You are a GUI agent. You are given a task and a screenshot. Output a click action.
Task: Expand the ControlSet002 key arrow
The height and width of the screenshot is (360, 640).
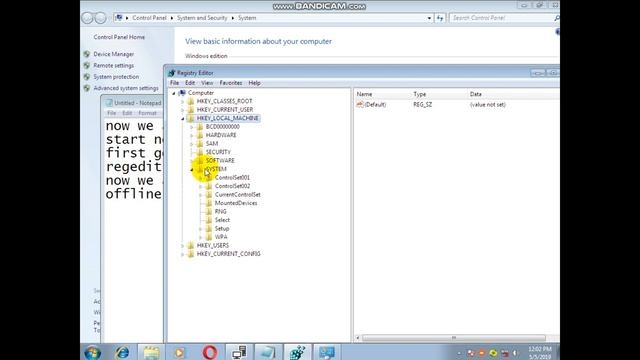coord(200,186)
